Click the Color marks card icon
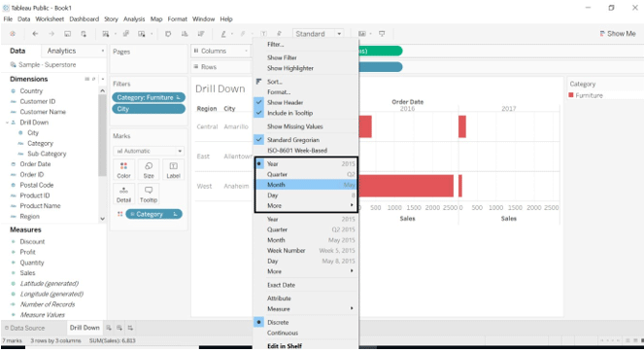Screen dimensions: 644x352 123,170
